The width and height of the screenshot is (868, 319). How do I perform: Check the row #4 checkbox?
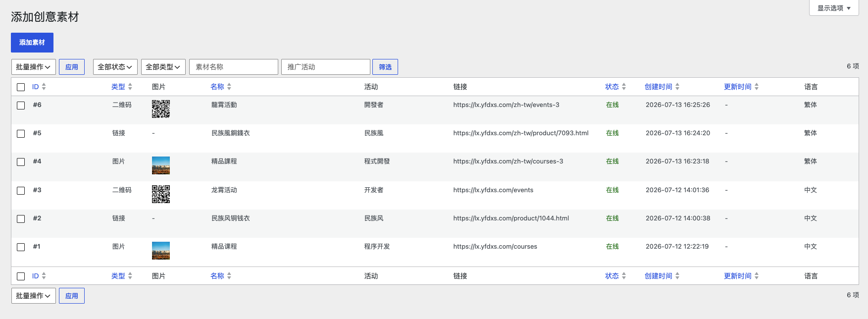[x=21, y=162]
